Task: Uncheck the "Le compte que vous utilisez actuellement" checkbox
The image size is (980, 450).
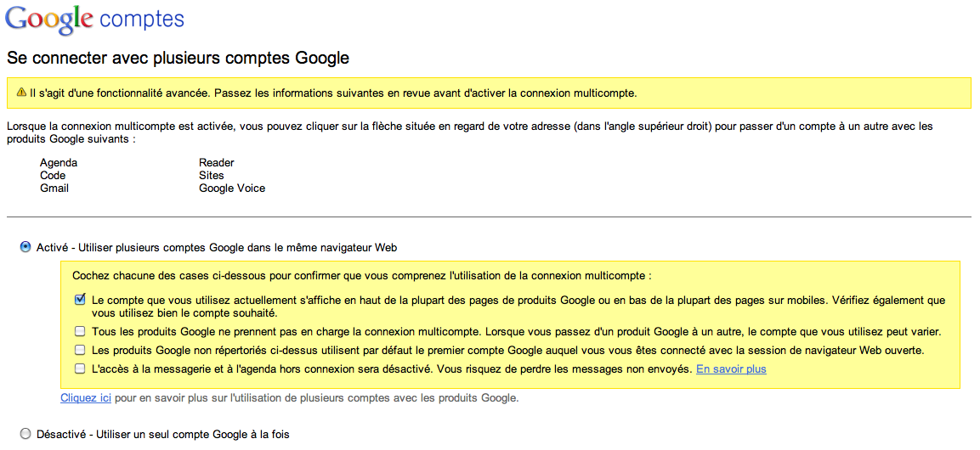Action: 80,300
